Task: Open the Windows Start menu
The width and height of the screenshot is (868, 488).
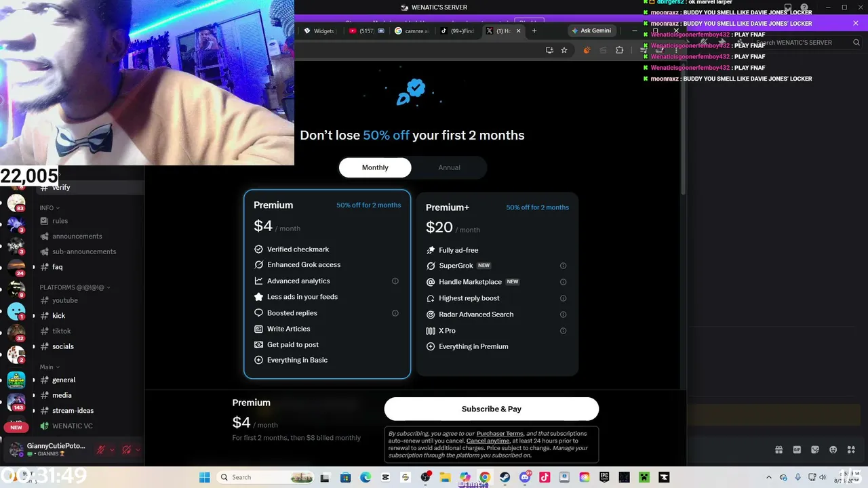Action: (204, 477)
